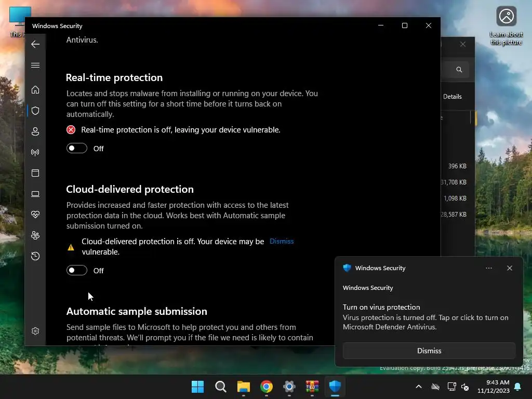This screenshot has height=399, width=532.
Task: Select 396 KB size entry in background window
Action: point(457,166)
